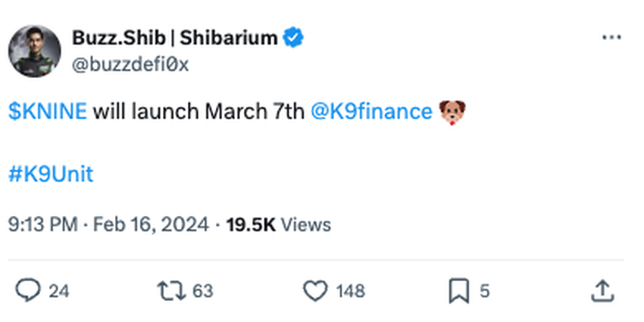Like the tweet with the heart icon
Image resolution: width=644 pixels, height=322 pixels.
[x=314, y=290]
